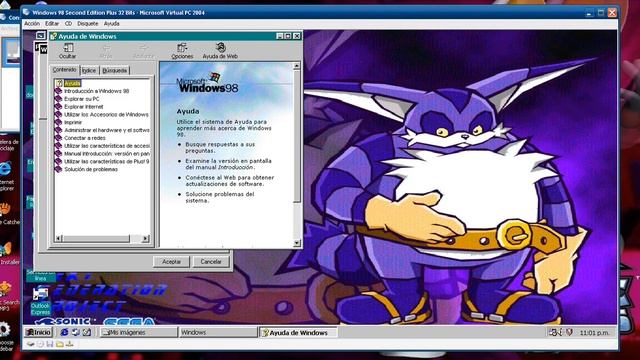Screen dimensions: 640x360
Task: Switch to Mis imágenes taskbar button
Action: coord(139,332)
